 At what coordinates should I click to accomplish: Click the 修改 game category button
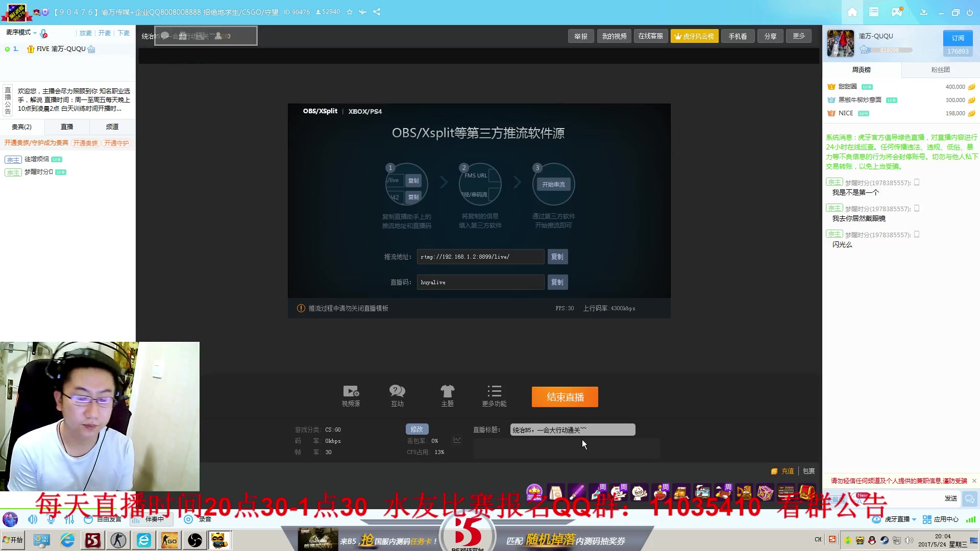click(x=417, y=429)
